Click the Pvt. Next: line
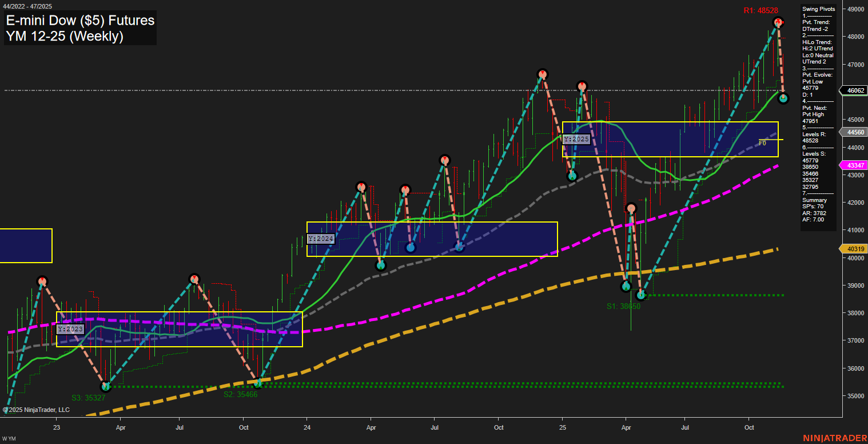Screen dimensions: 868x444 [815, 108]
